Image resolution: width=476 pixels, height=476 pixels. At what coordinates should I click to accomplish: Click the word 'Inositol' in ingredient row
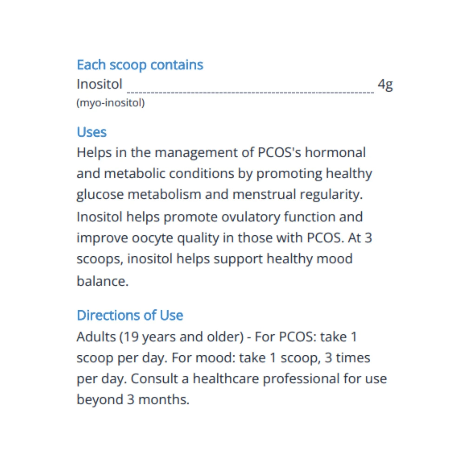(x=99, y=84)
